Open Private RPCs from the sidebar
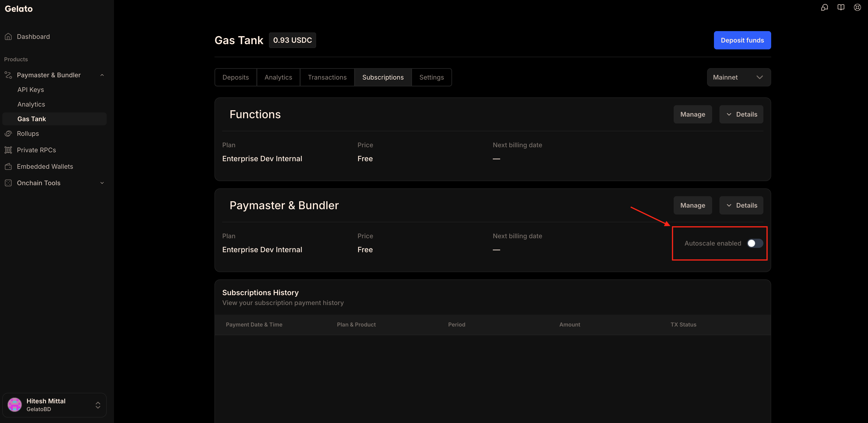868x423 pixels. coord(36,150)
